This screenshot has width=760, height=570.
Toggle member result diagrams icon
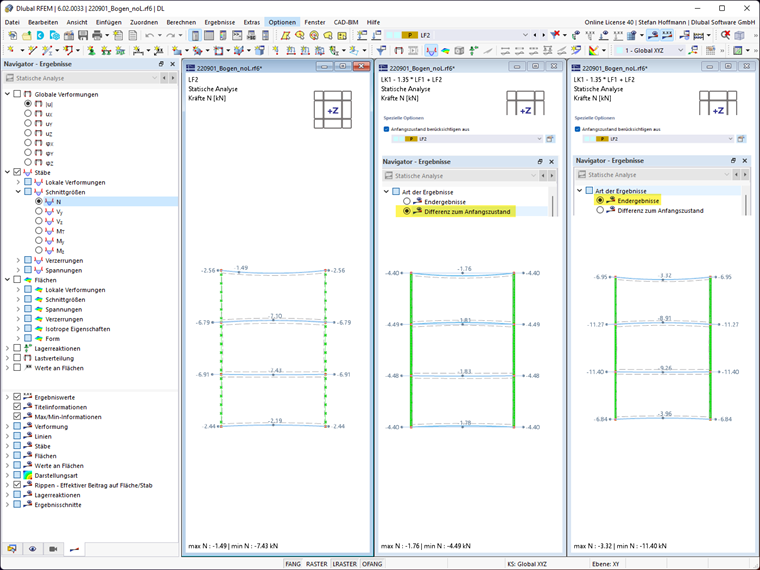431,50
